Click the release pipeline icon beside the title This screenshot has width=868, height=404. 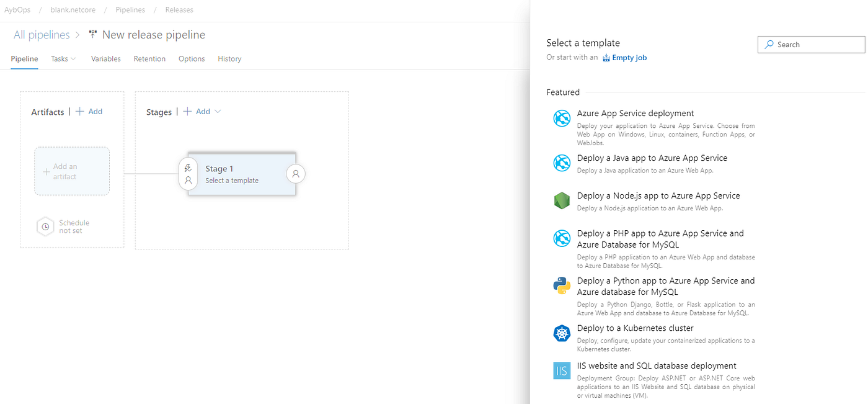click(x=92, y=35)
